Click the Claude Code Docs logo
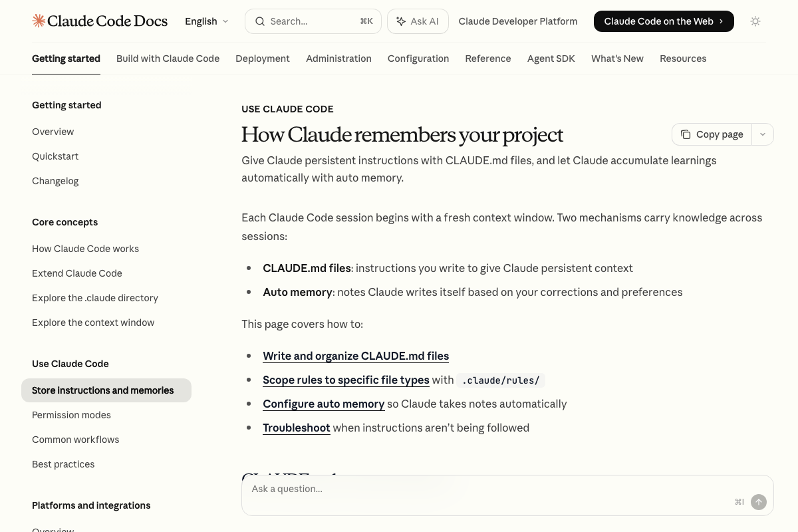This screenshot has width=798, height=532. click(x=100, y=21)
